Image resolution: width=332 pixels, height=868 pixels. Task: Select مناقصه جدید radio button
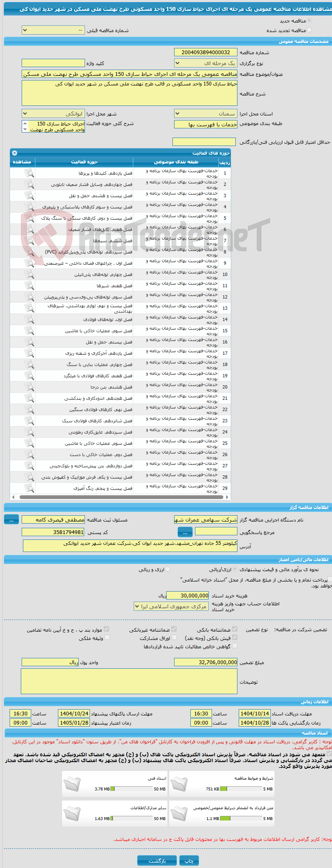[x=309, y=20]
